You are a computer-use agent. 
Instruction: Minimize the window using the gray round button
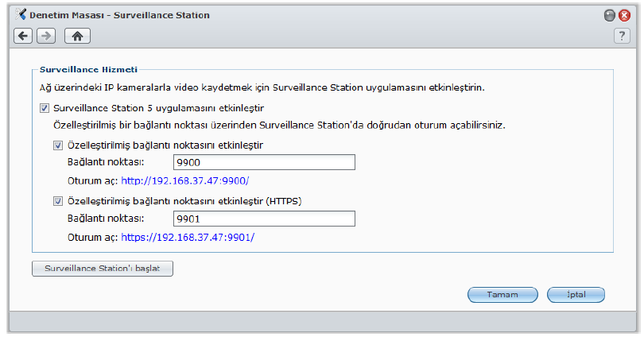pos(610,15)
